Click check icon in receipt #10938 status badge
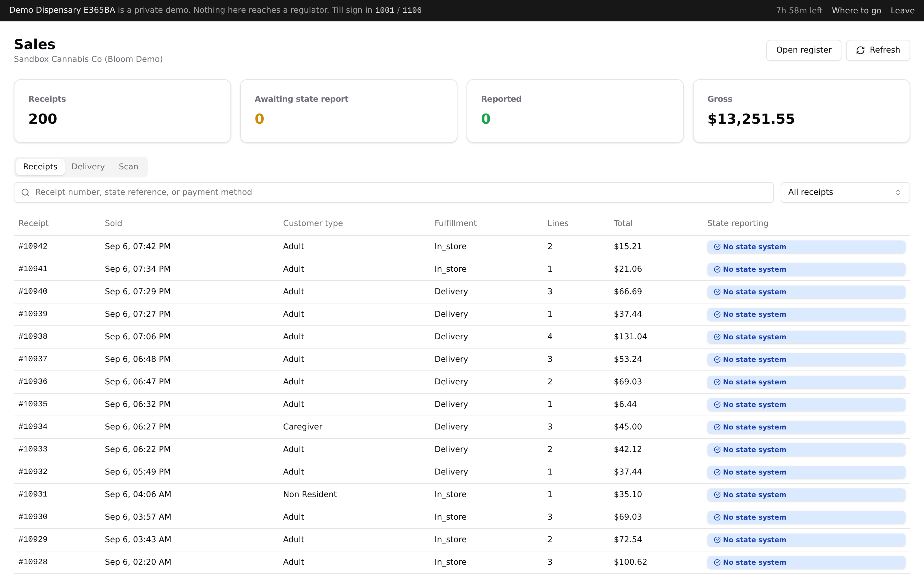Viewport: 924px width, 578px height. 717,337
